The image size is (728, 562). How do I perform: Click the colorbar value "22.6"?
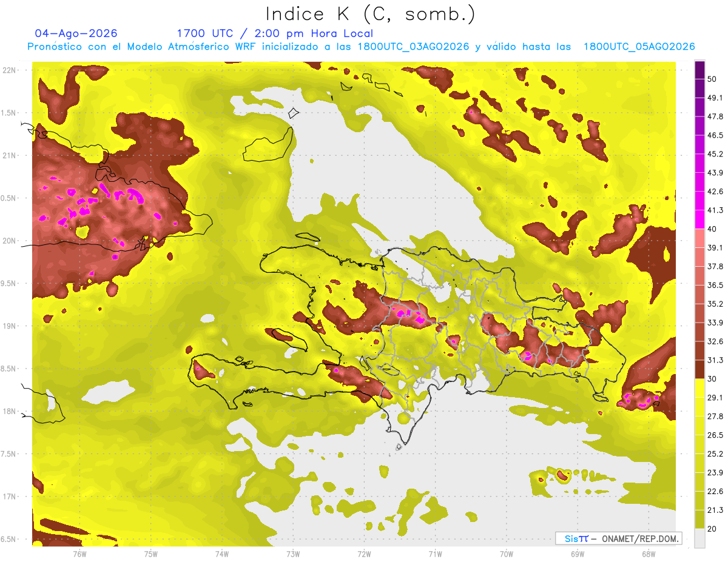coord(715,492)
